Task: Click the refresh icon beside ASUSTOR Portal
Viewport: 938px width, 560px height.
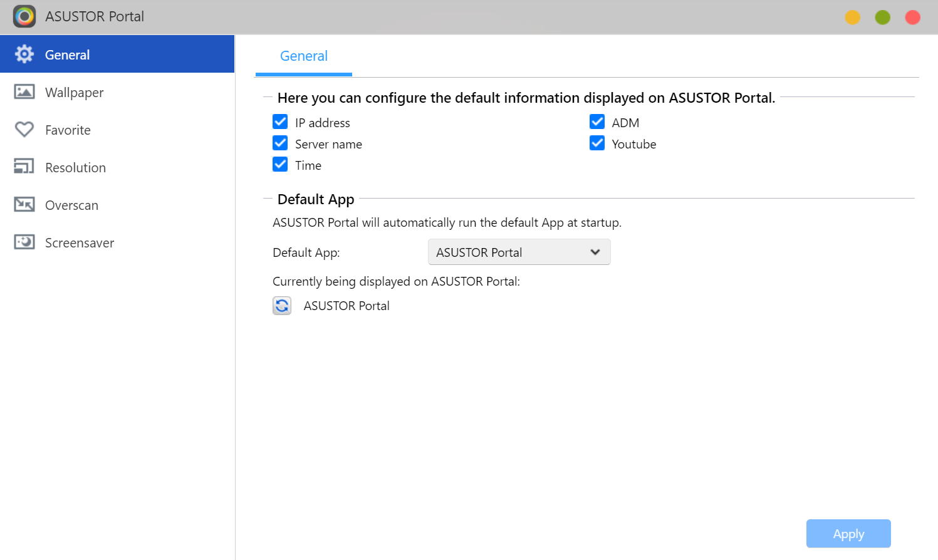Action: tap(282, 306)
